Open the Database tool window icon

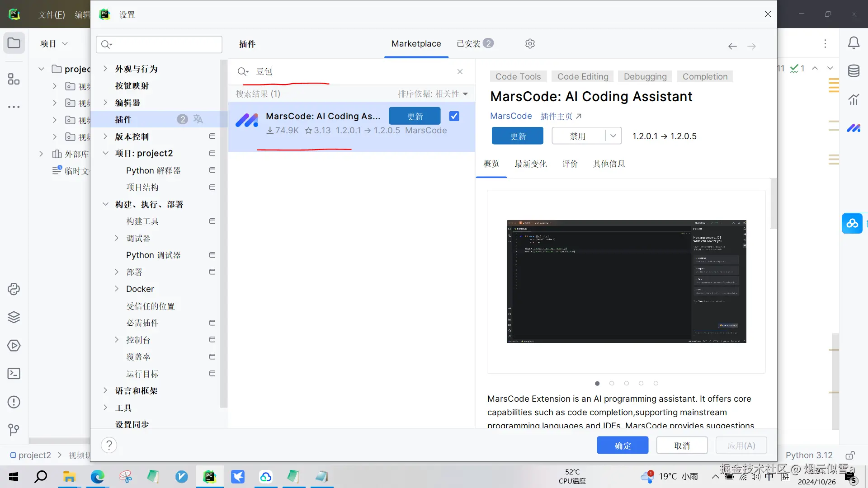[853, 71]
